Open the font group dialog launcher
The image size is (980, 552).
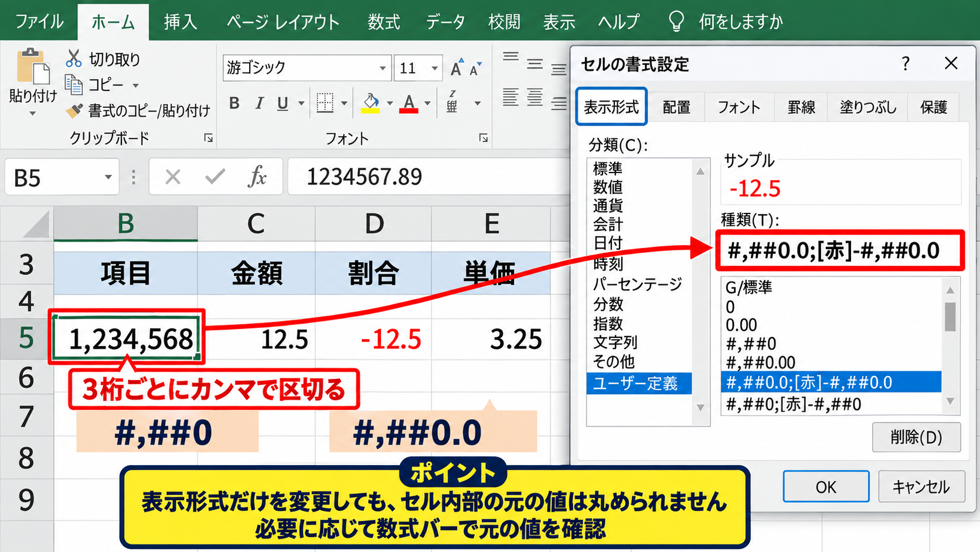point(483,138)
